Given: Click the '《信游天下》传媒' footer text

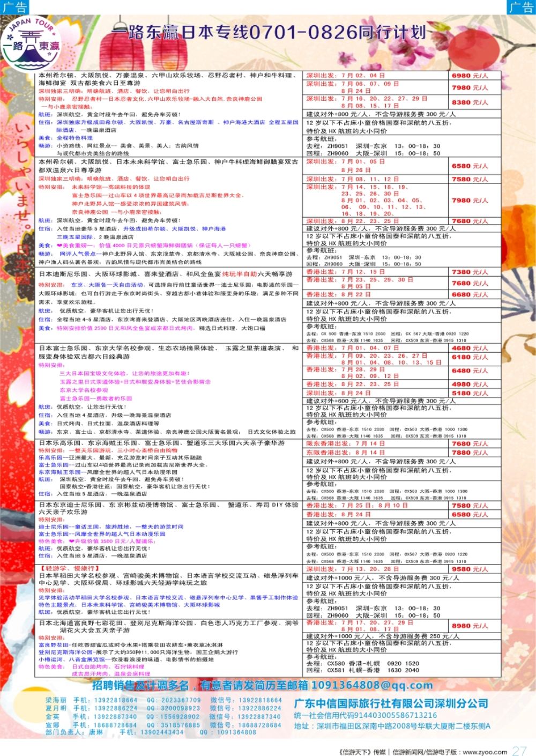Looking at the screenshot, I should 362,752.
